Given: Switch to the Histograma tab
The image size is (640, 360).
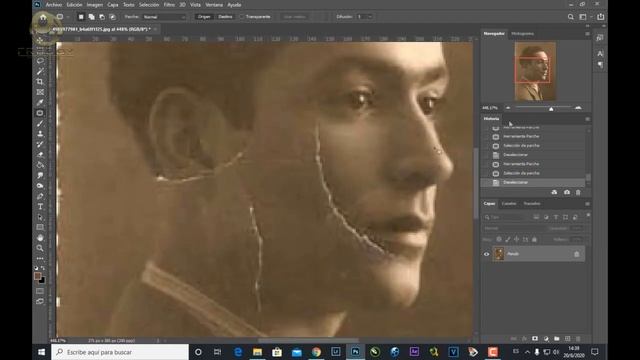Looking at the screenshot, I should click(522, 33).
